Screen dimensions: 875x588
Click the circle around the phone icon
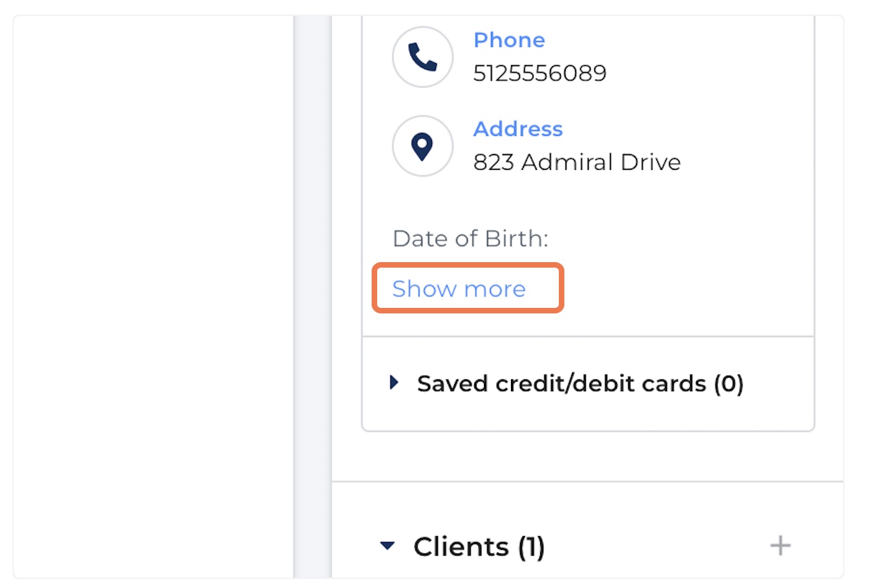(422, 57)
